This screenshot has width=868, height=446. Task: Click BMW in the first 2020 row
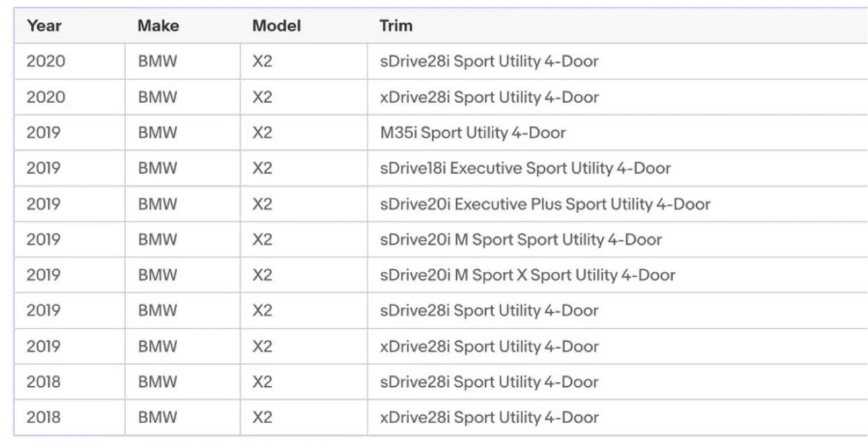[158, 61]
